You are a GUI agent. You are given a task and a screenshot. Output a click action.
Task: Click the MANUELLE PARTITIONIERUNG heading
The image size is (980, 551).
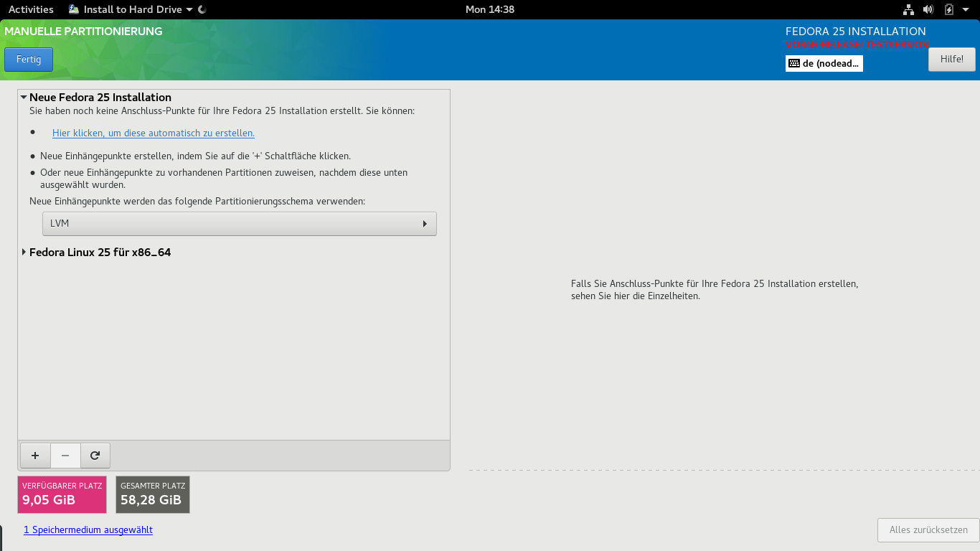click(x=83, y=32)
